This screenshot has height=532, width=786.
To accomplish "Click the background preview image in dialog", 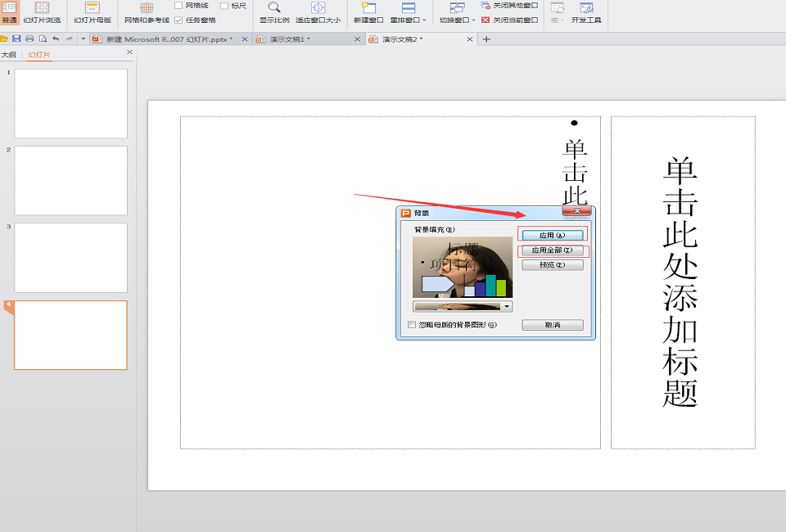I will pyautogui.click(x=462, y=267).
